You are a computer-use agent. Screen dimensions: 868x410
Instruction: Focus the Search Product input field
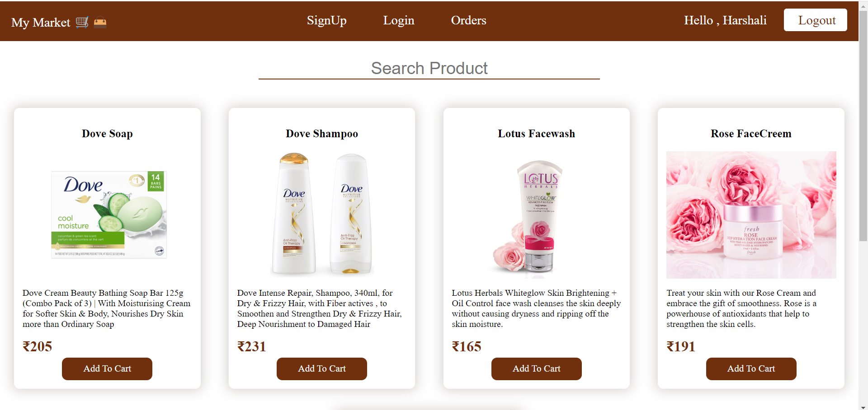(x=429, y=69)
